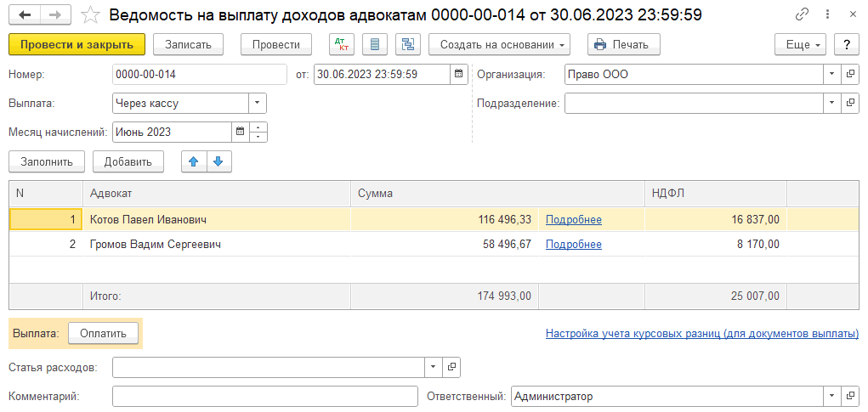Open calendar picker for document date
This screenshot has height=412, width=868.
(459, 74)
